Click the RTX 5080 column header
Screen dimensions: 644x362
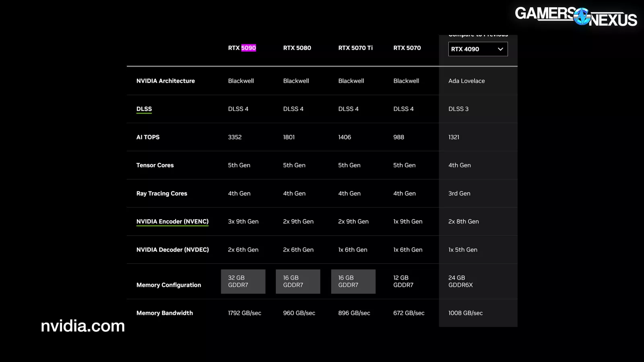pos(297,48)
